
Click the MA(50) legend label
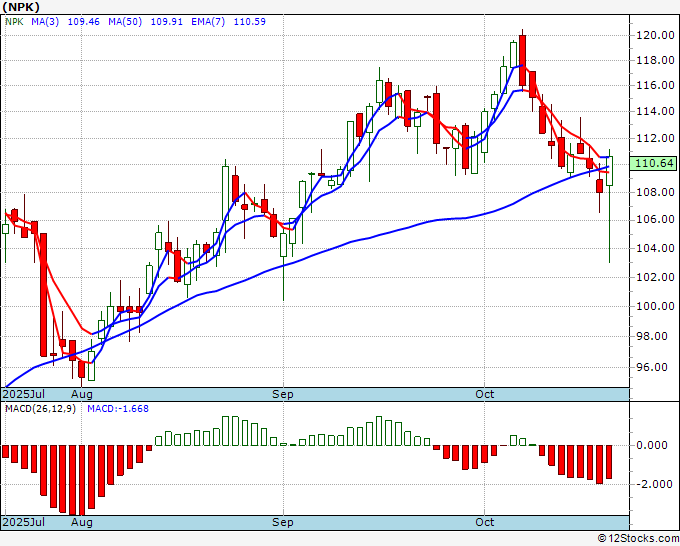pos(125,22)
